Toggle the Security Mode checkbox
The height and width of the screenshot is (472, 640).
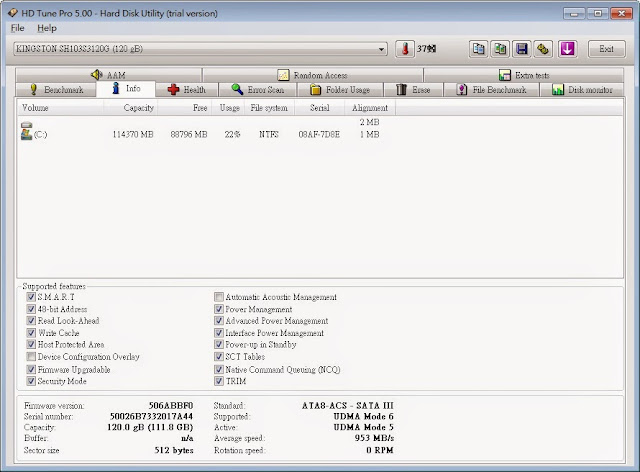[x=31, y=381]
